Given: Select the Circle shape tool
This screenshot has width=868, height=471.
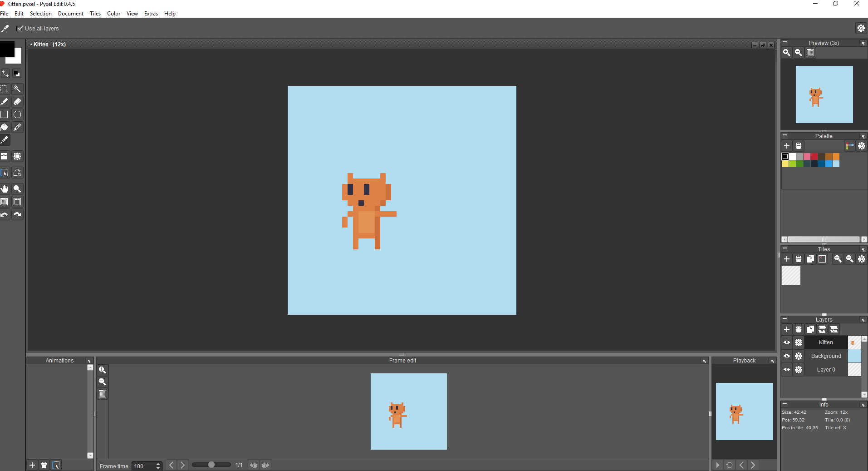Looking at the screenshot, I should (x=17, y=114).
